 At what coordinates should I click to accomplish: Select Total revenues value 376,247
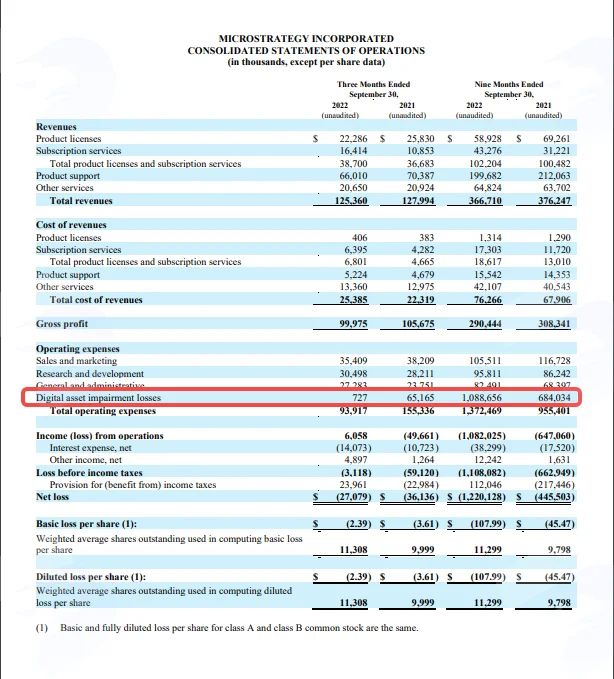pyautogui.click(x=554, y=201)
